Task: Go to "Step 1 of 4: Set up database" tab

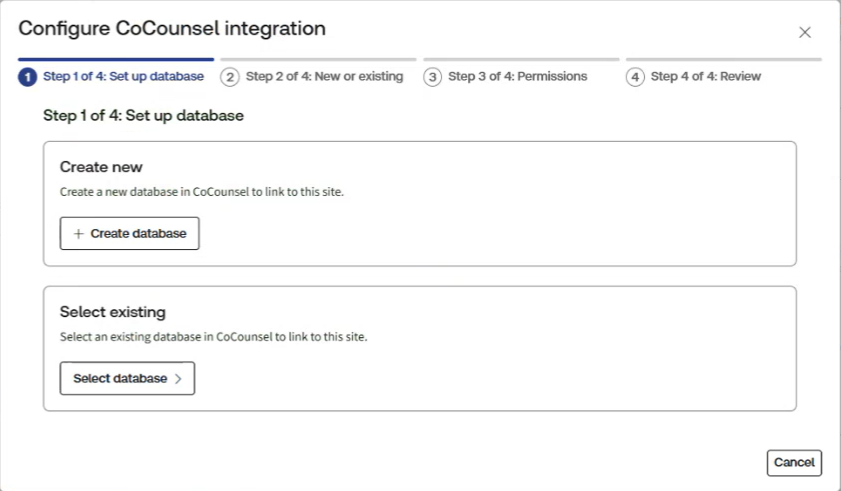Action: [123, 77]
